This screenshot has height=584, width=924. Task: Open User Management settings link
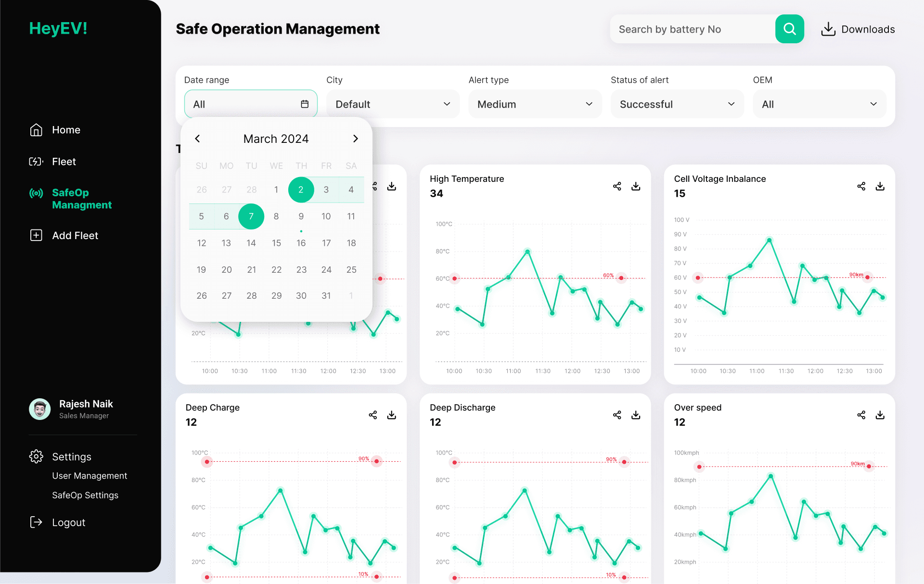[90, 475]
